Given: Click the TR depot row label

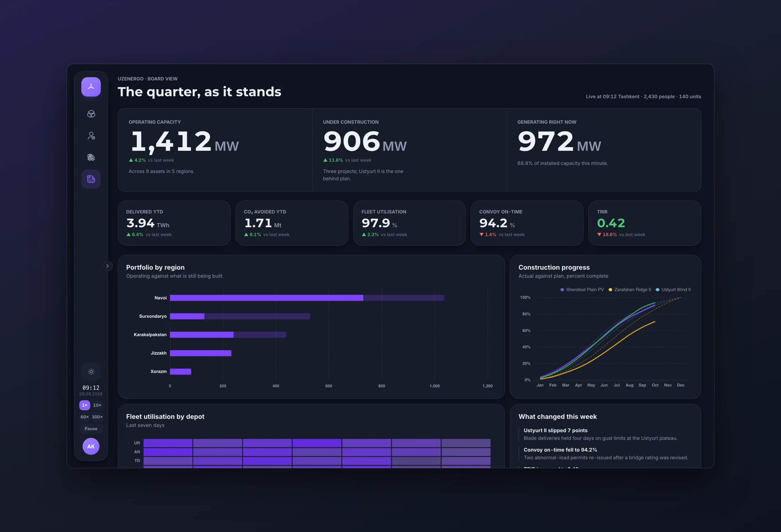Looking at the screenshot, I should tap(137, 461).
